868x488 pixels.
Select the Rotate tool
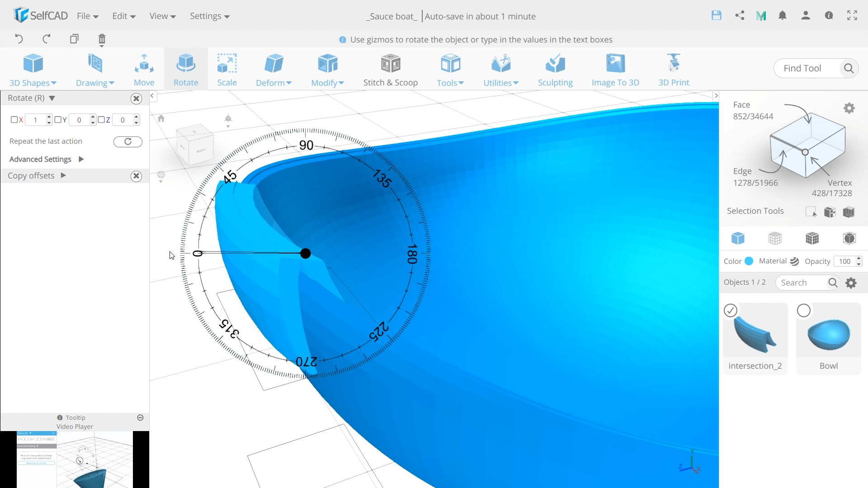tap(186, 70)
